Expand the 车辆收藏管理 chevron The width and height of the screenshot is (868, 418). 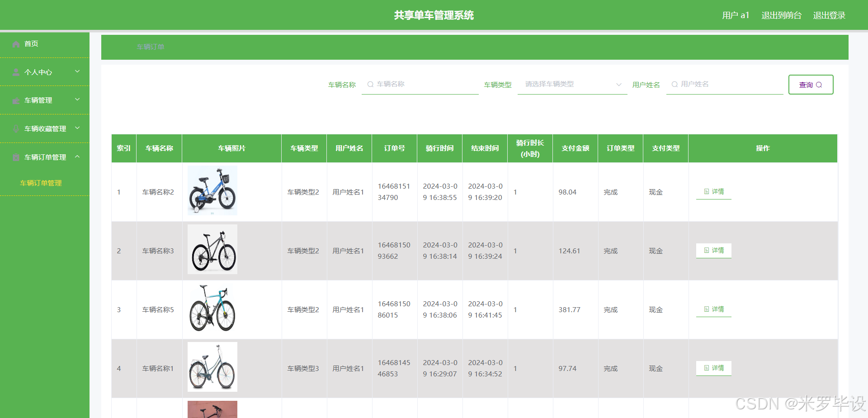[x=77, y=128]
